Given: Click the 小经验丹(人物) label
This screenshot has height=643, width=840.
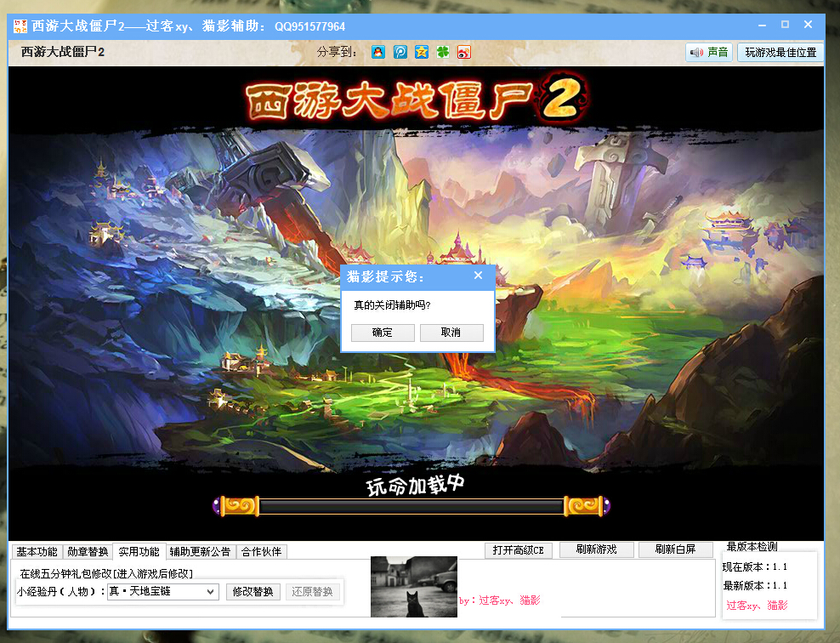Looking at the screenshot, I should pyautogui.click(x=60, y=592).
